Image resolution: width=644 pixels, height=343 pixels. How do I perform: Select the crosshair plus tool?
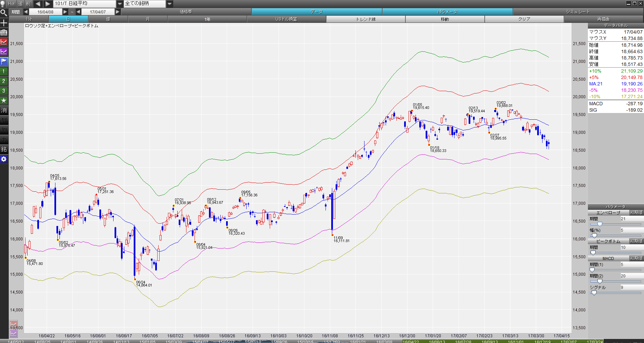coord(4,23)
